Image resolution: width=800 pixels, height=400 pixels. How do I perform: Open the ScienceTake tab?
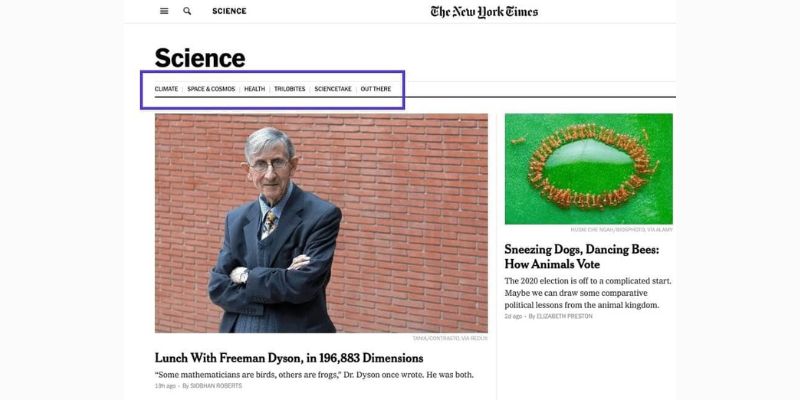pos(332,89)
